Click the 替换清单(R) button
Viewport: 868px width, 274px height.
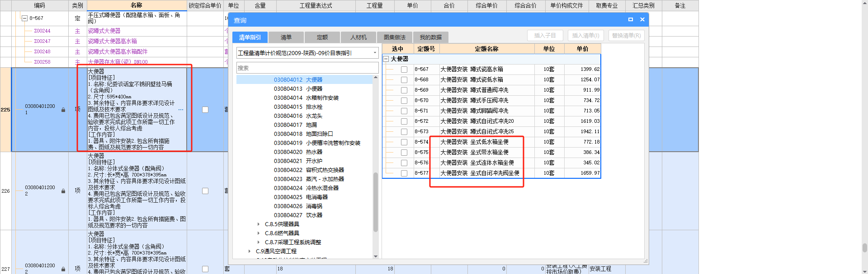pos(626,35)
